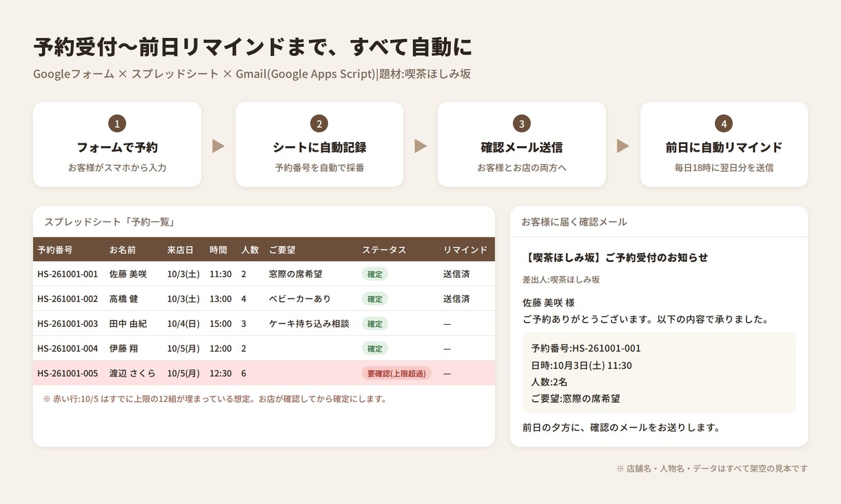Click the 前日に自動リマインド step card title
Screen dimensions: 841x504
tap(724, 147)
